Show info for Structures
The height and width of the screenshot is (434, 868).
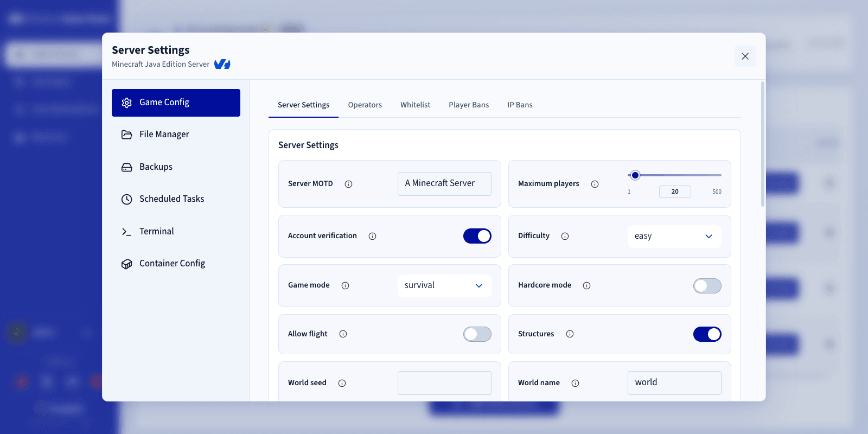pos(570,334)
